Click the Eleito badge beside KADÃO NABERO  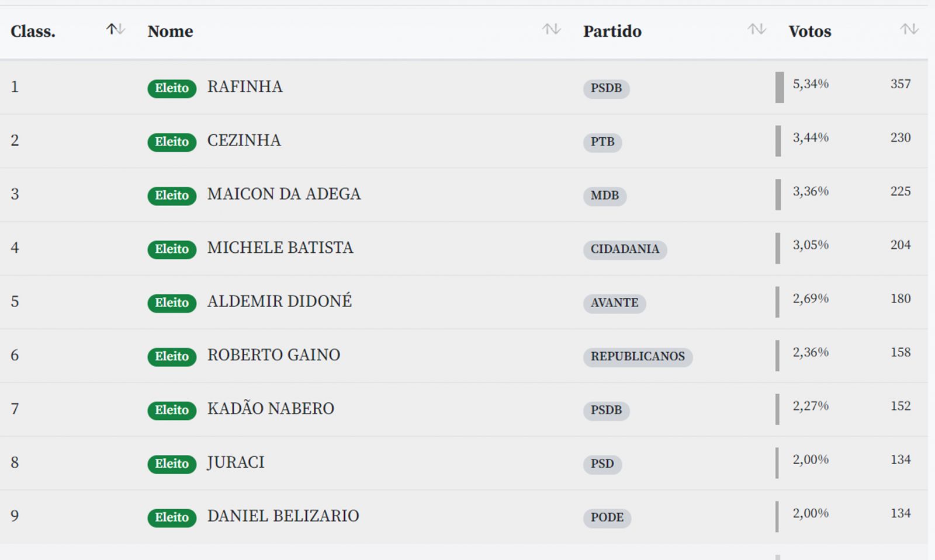click(x=172, y=411)
